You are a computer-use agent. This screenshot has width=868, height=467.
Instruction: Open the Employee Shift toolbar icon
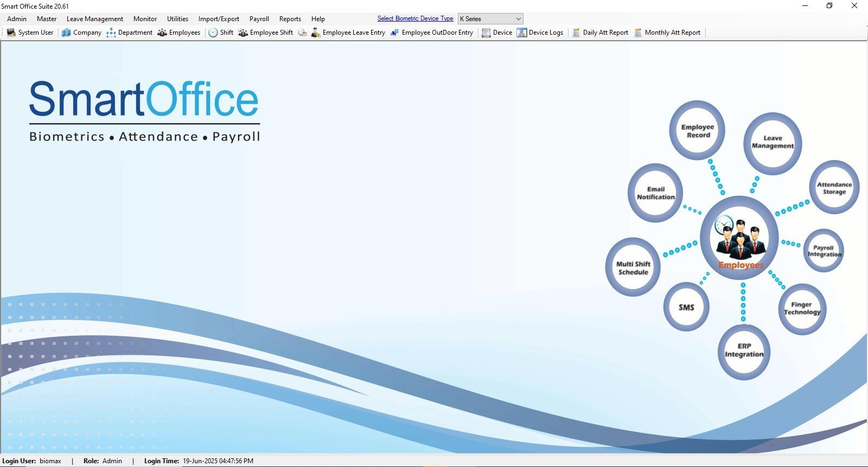(x=243, y=33)
